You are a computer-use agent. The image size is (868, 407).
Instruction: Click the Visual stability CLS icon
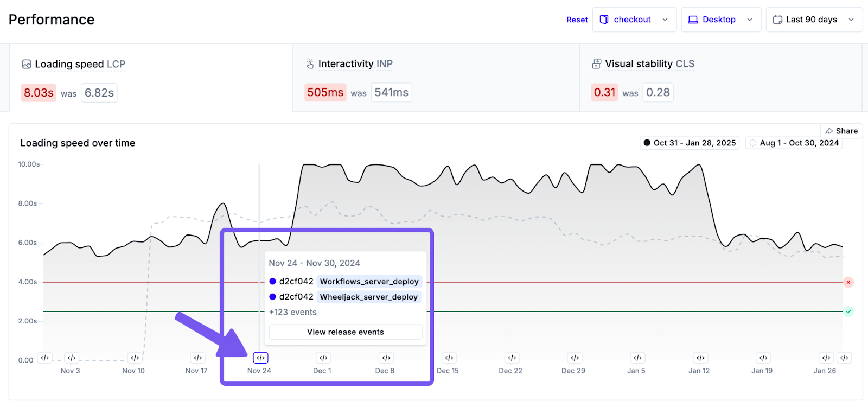pyautogui.click(x=597, y=64)
